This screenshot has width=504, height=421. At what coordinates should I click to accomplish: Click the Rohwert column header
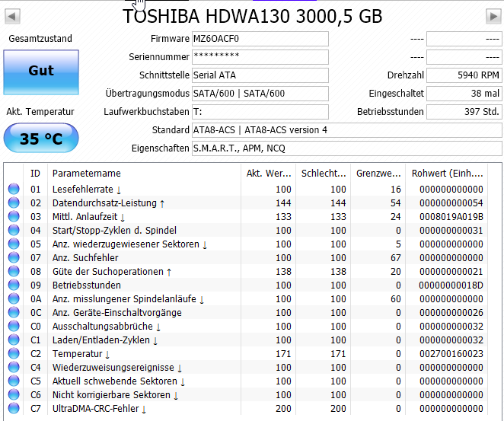click(x=447, y=174)
